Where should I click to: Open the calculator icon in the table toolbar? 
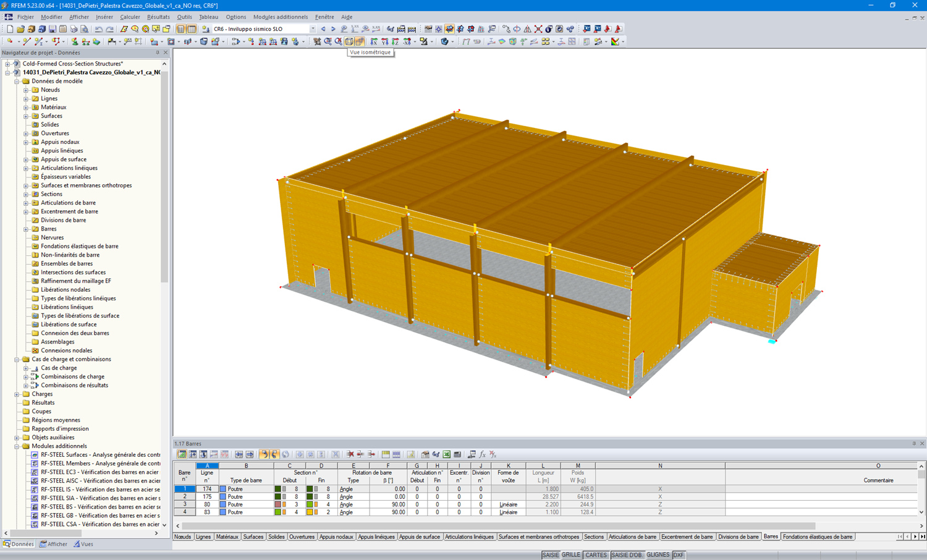click(x=457, y=455)
